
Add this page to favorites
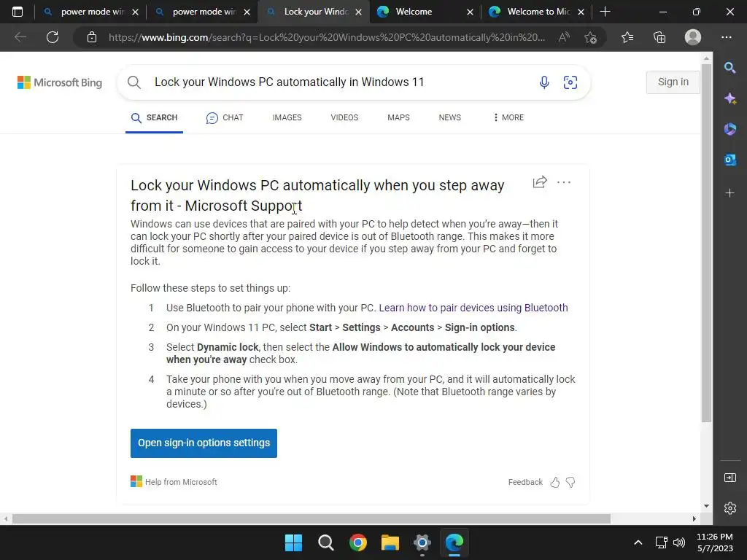591,37
